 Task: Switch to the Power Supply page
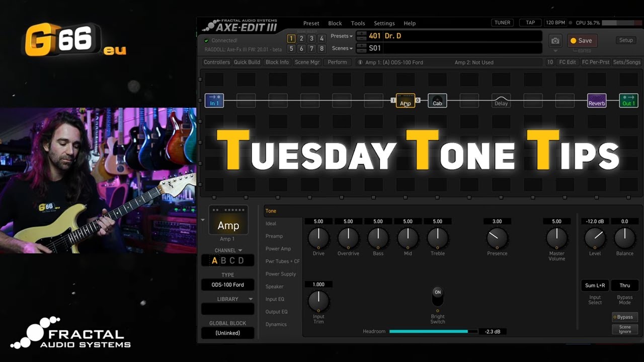pyautogui.click(x=281, y=274)
